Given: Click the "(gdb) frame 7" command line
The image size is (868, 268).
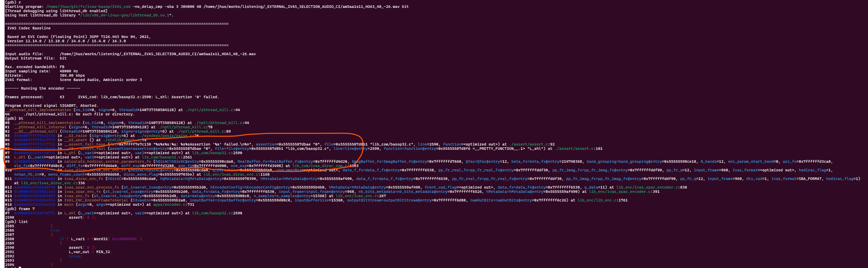Looking at the screenshot, I should pyautogui.click(x=20, y=209).
